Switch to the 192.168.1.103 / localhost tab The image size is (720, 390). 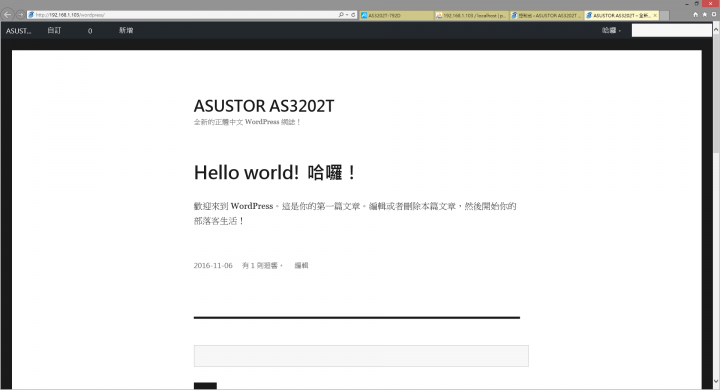[472, 16]
